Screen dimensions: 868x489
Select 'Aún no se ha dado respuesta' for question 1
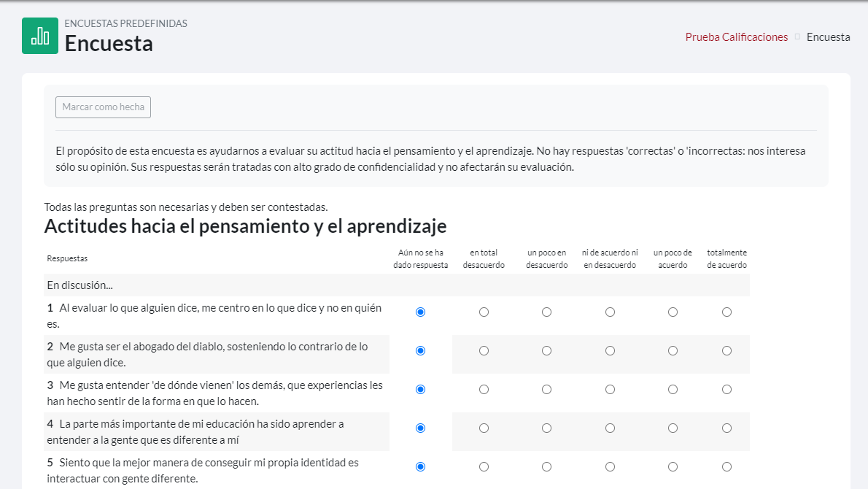420,312
